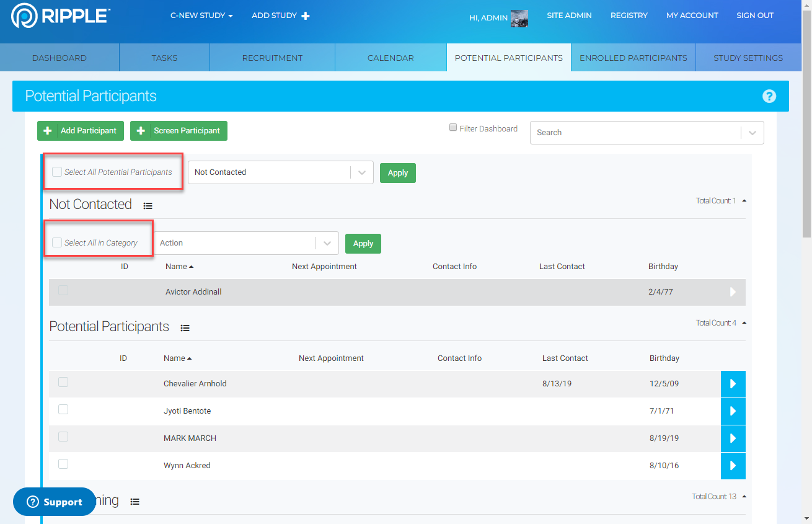Viewport: 812px width, 524px height.
Task: Click the Add Participant button
Action: tap(81, 131)
